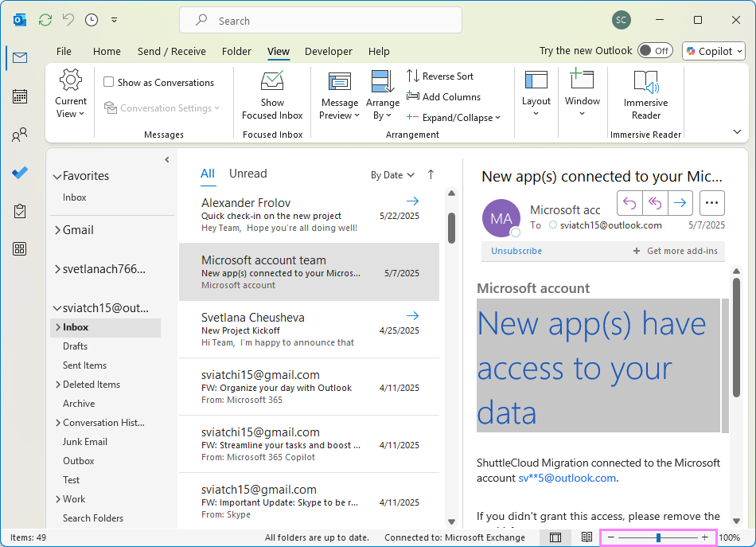Open Arrange By dropdown
756x547 pixels.
point(382,95)
